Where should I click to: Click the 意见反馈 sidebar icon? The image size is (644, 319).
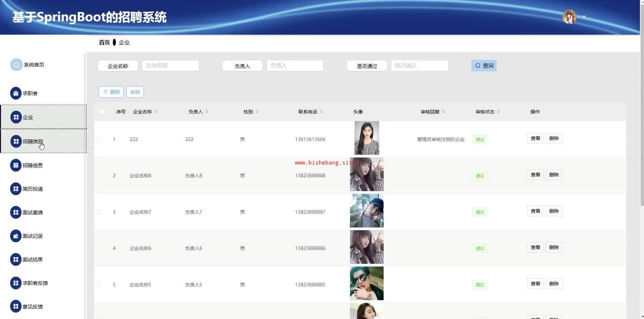[16, 307]
